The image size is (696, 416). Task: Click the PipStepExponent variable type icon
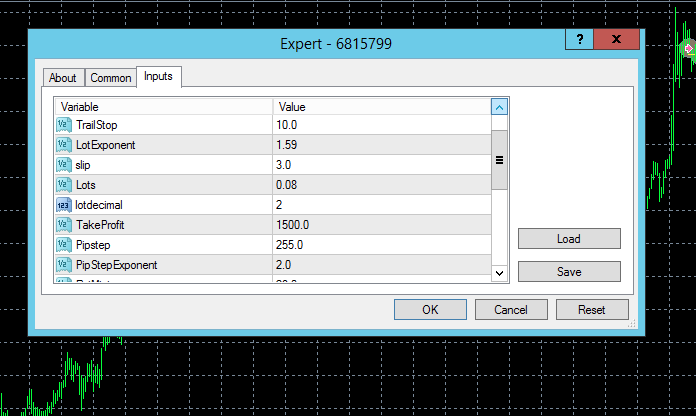(64, 265)
